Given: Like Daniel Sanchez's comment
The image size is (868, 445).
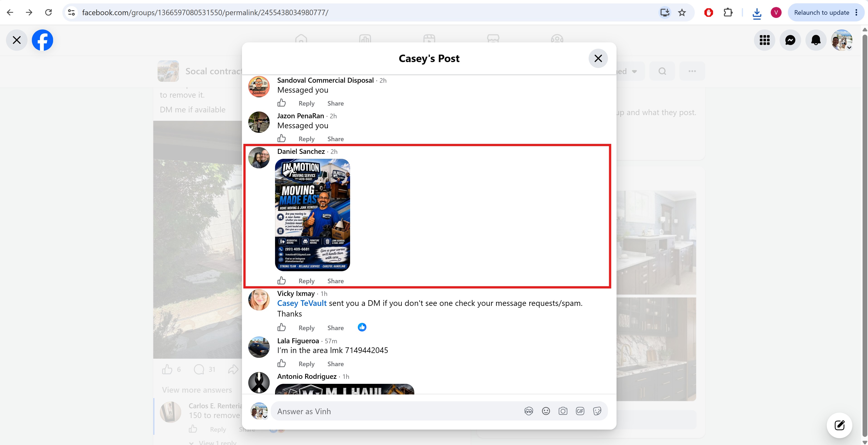Looking at the screenshot, I should [282, 281].
